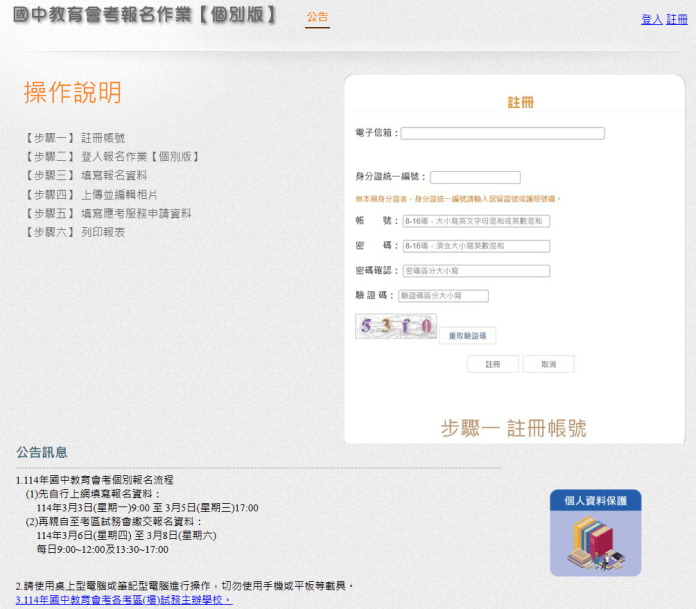Viewport: 696px width, 609px height.
Task: Click the captcha image 53f0
Action: coord(396,326)
